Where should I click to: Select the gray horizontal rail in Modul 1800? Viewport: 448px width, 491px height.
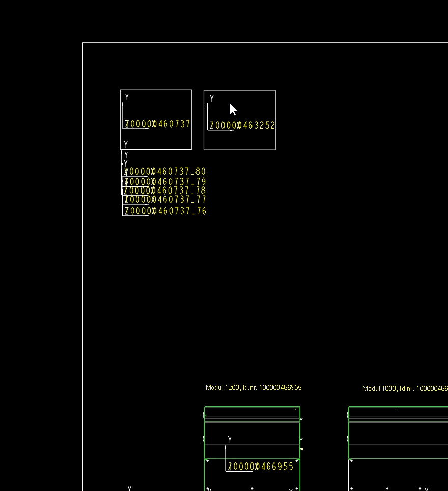click(x=397, y=421)
